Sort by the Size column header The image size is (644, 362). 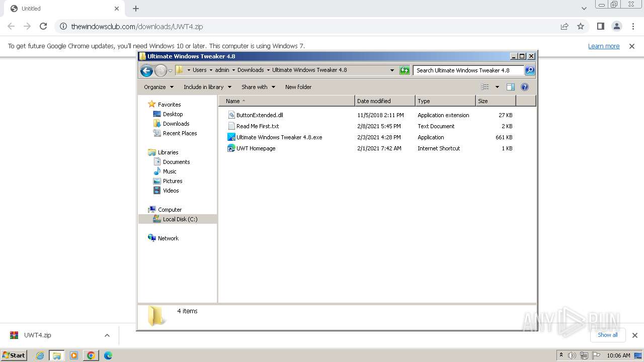pyautogui.click(x=496, y=101)
